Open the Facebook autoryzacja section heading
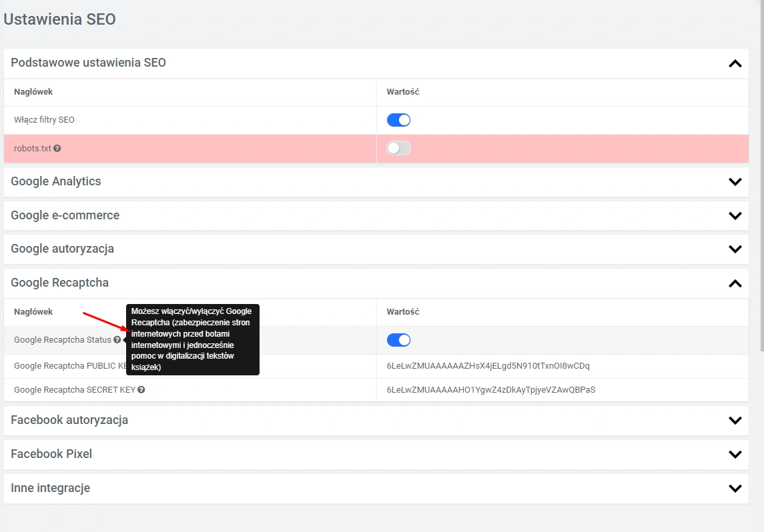Screen dimensions: 764x532 pyautogui.click(x=69, y=420)
